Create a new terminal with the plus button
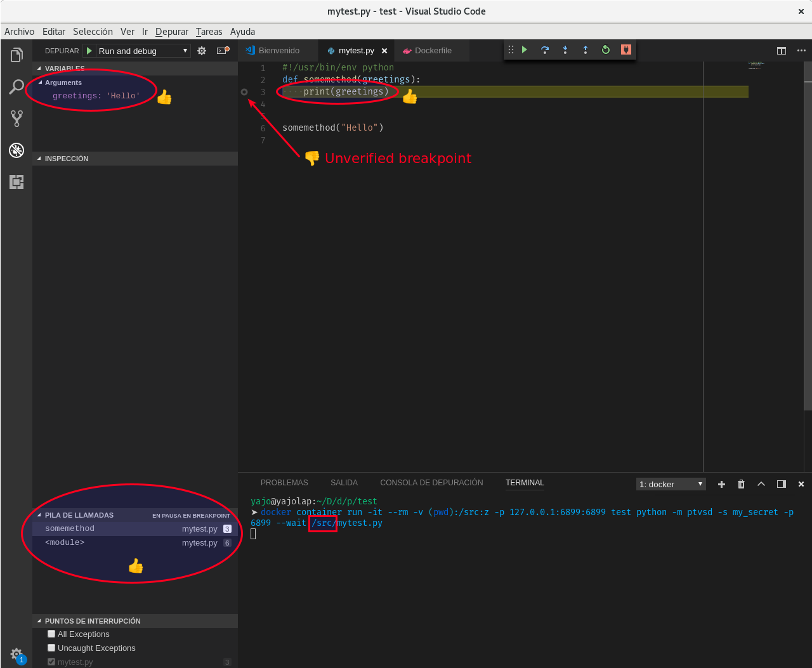 (721, 483)
